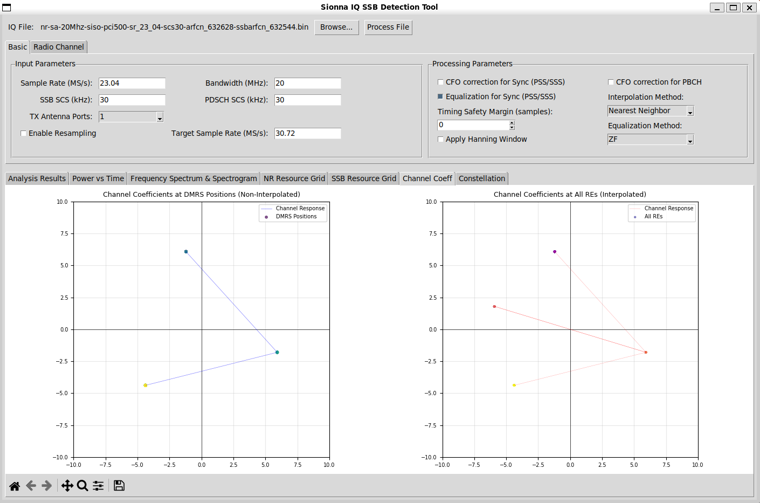Click the Home reset view icon
The image size is (760, 503).
pyautogui.click(x=14, y=486)
